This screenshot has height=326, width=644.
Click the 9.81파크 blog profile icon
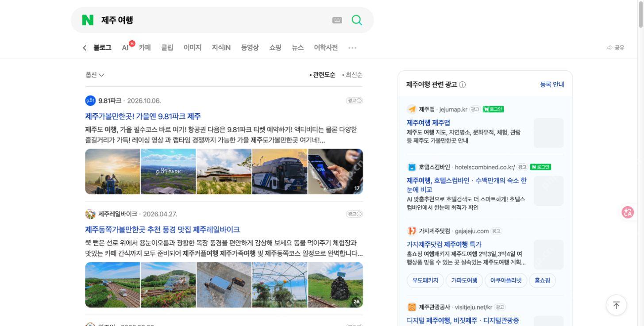(90, 100)
